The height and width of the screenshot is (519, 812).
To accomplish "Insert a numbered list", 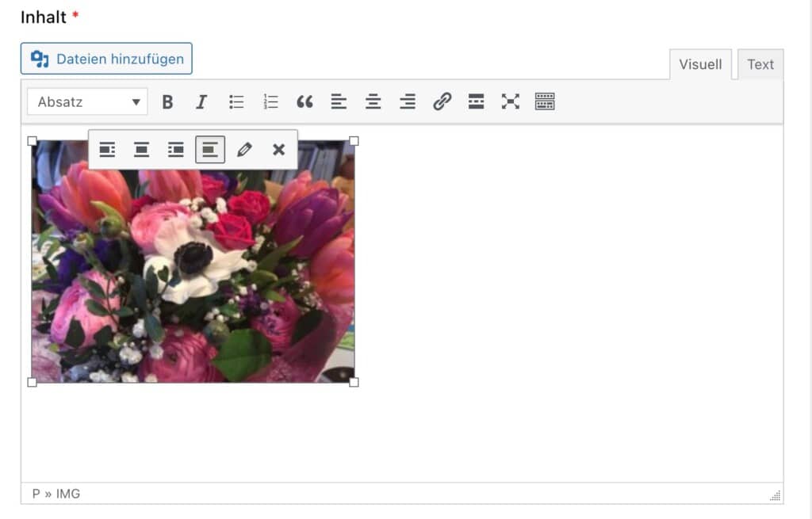I will click(x=270, y=102).
